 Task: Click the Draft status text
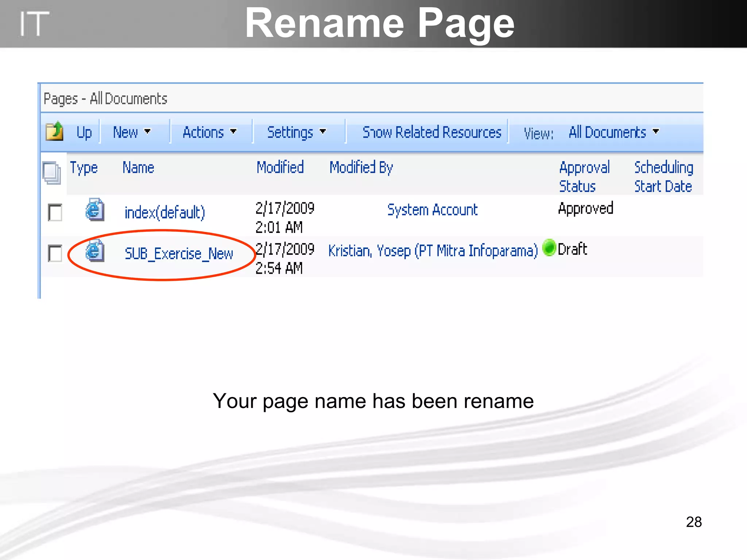(x=572, y=249)
